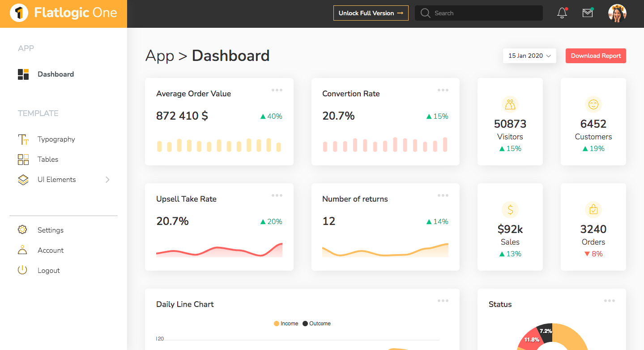
Task: Click the Visitors people icon
Action: point(510,104)
